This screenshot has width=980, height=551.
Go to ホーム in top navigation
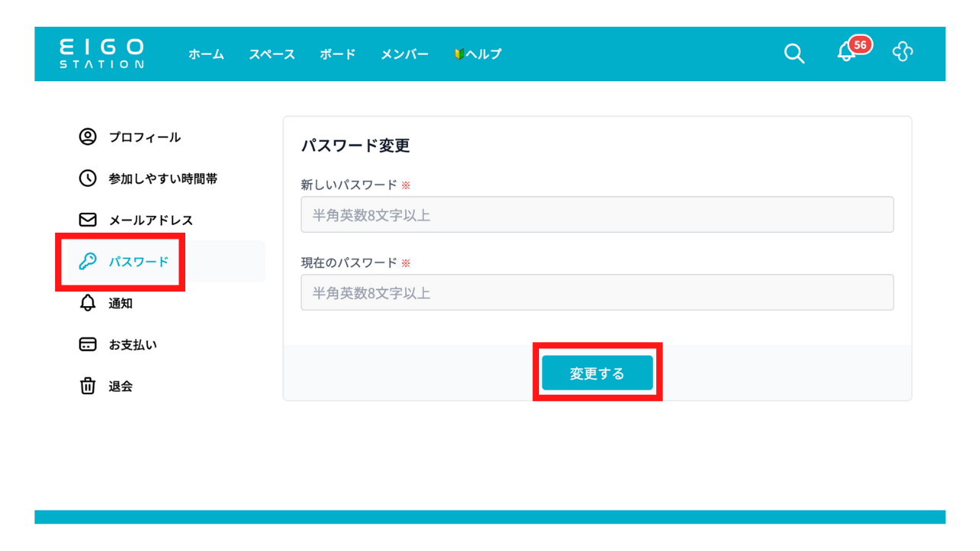click(x=206, y=54)
